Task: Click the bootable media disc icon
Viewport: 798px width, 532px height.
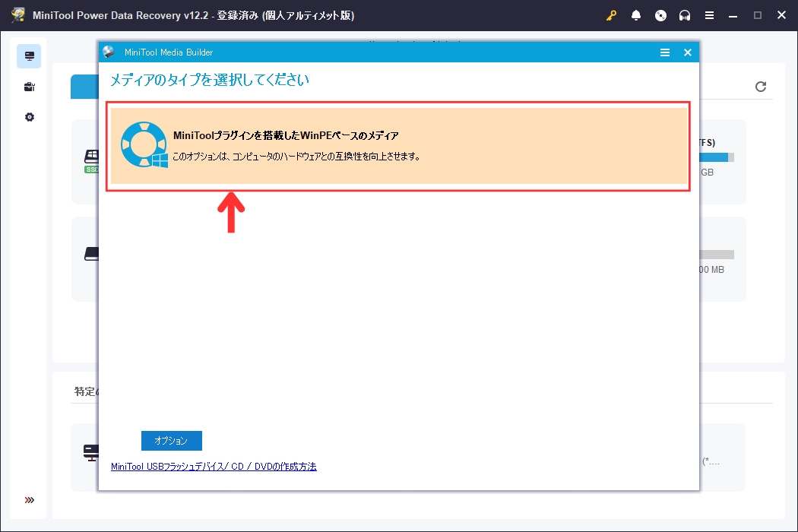Action: click(660, 15)
